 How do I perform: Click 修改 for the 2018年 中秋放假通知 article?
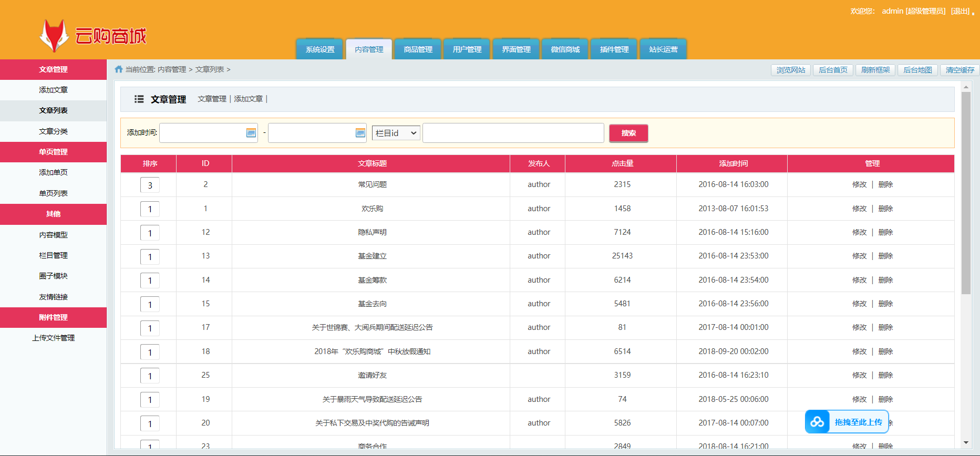[x=859, y=351]
